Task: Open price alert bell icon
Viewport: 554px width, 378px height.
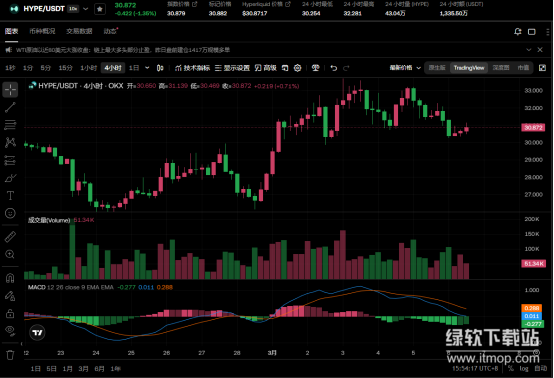Action: [x=518, y=32]
